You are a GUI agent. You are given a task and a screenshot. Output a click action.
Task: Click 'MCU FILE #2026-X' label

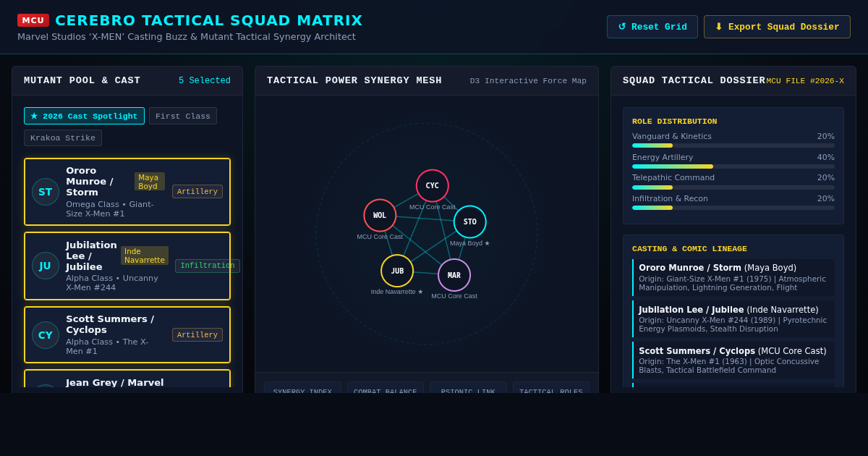(x=805, y=81)
